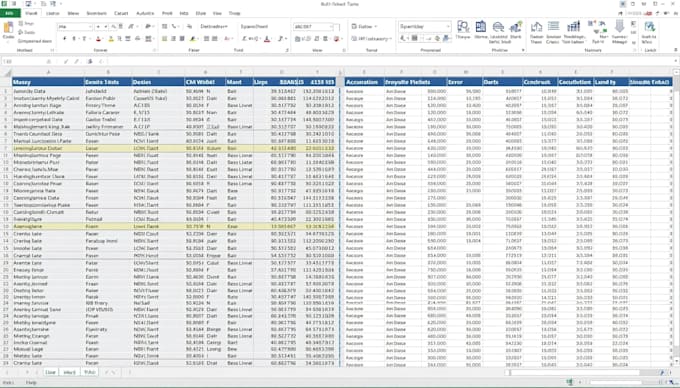Click the 'Lsbaldat' globe-style ribbon icon
680x388 pixels.
(x=498, y=28)
